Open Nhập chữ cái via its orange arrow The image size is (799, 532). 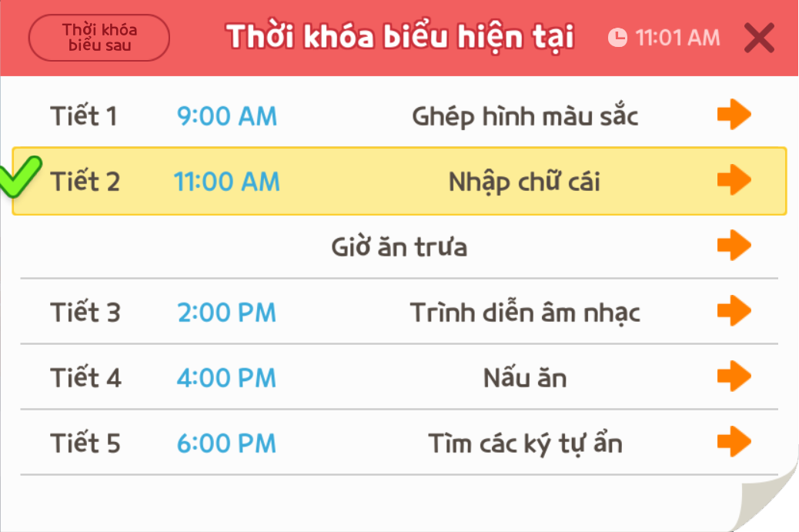click(x=734, y=180)
